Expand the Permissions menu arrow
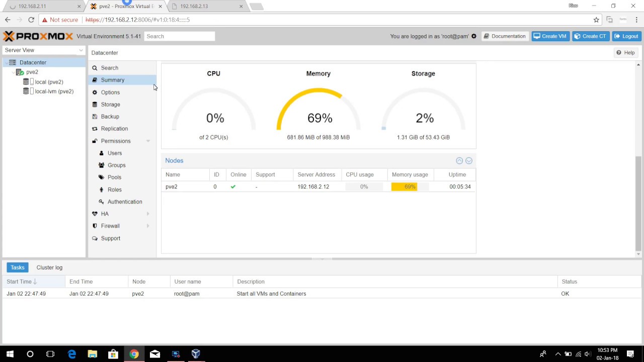Viewport: 644px width, 362px height. (148, 141)
